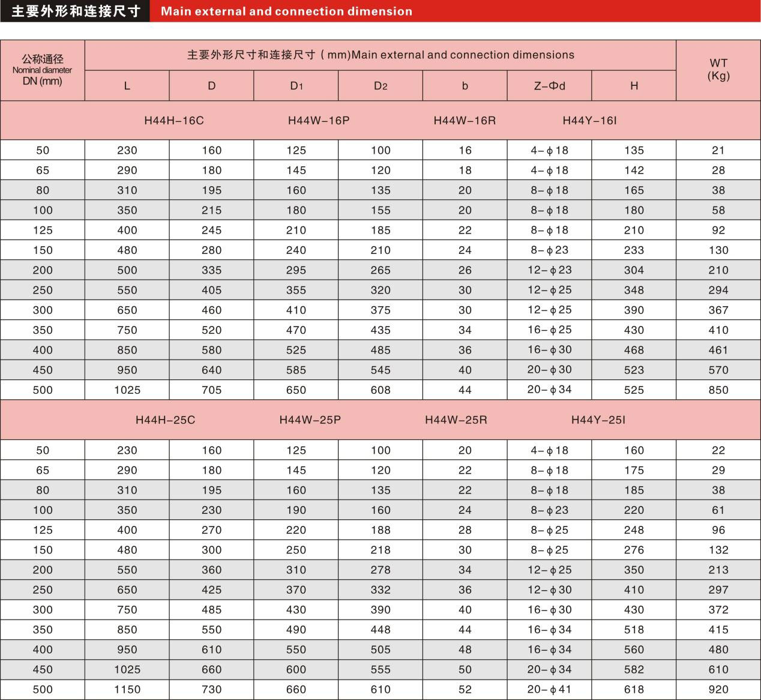Image resolution: width=761 pixels, height=700 pixels.
Task: Click the red Main external and connection dimension banner
Action: pos(286,11)
